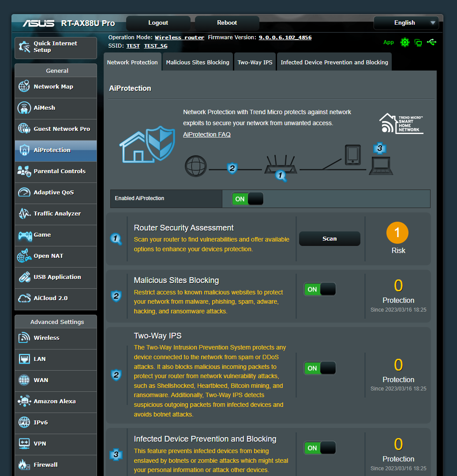Open the AiProtection FAQ link
This screenshot has width=457, height=476.
[x=206, y=134]
